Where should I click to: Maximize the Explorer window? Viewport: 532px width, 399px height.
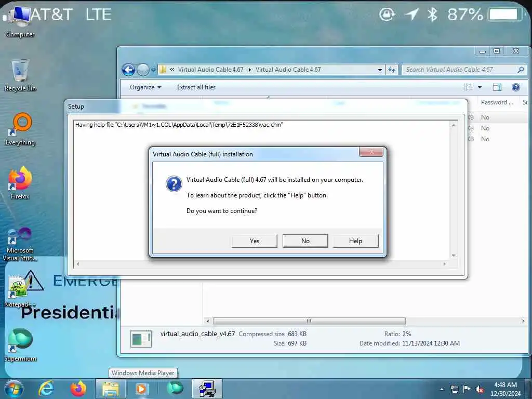tap(497, 51)
